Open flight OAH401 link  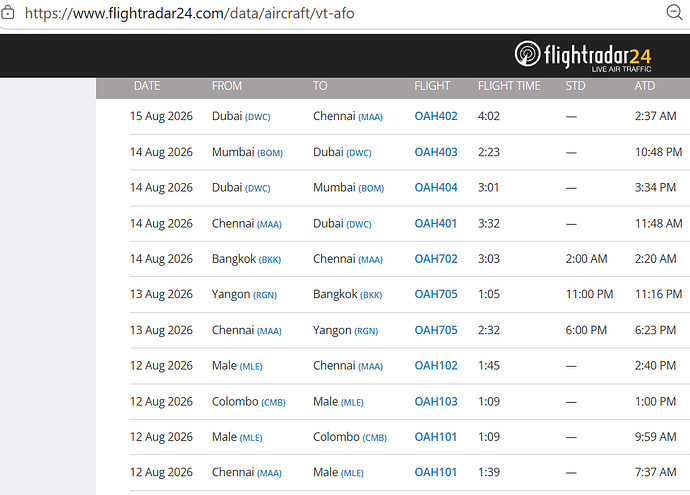point(435,224)
